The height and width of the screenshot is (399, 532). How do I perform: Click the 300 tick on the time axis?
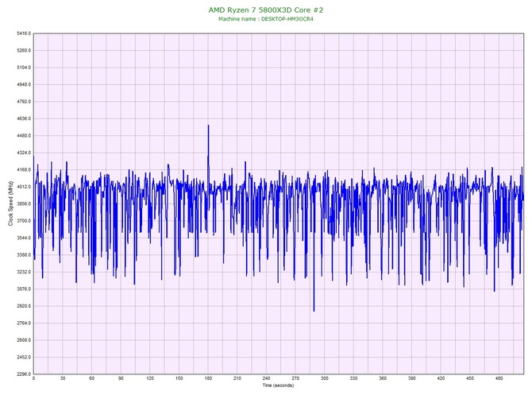pyautogui.click(x=325, y=378)
